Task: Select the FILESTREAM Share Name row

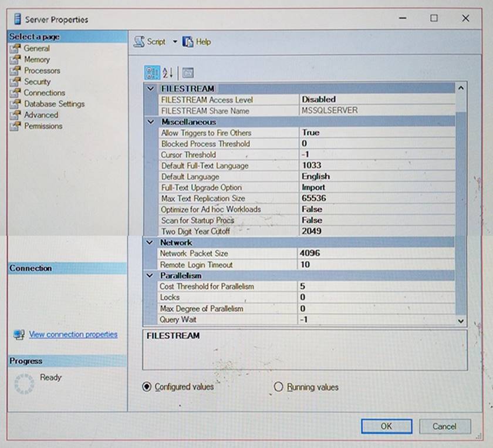Action: 306,111
